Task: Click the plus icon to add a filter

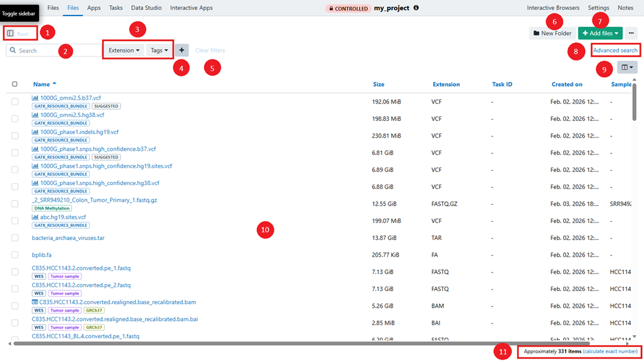Action: [x=180, y=50]
